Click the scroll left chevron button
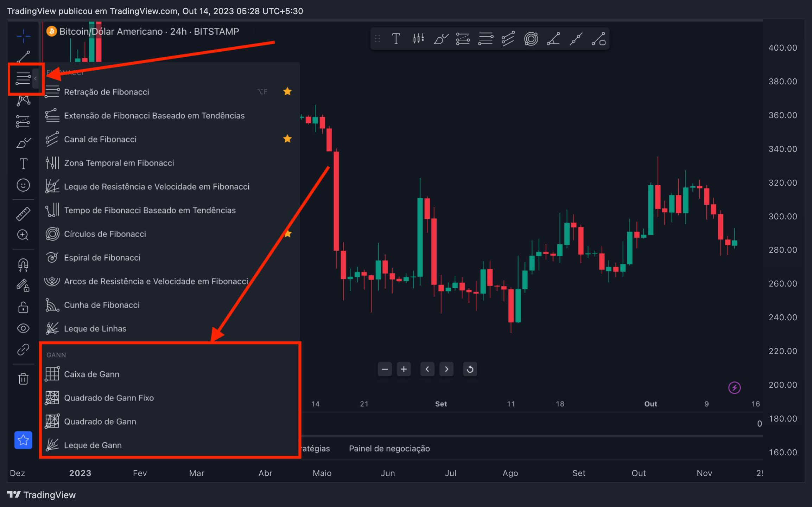The height and width of the screenshot is (507, 812). click(x=427, y=369)
